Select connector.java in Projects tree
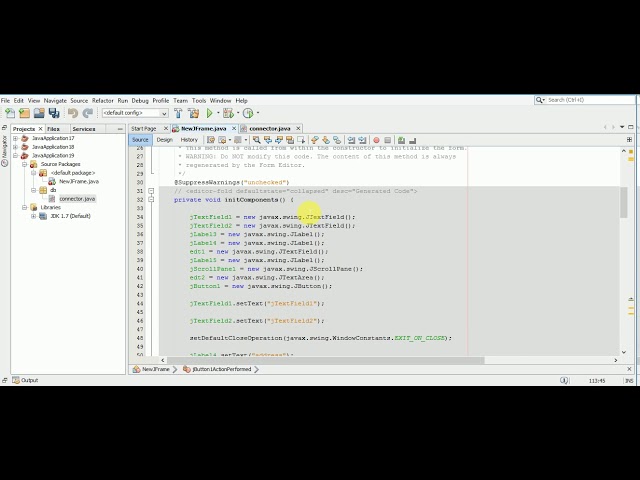640x480 pixels. pos(77,199)
